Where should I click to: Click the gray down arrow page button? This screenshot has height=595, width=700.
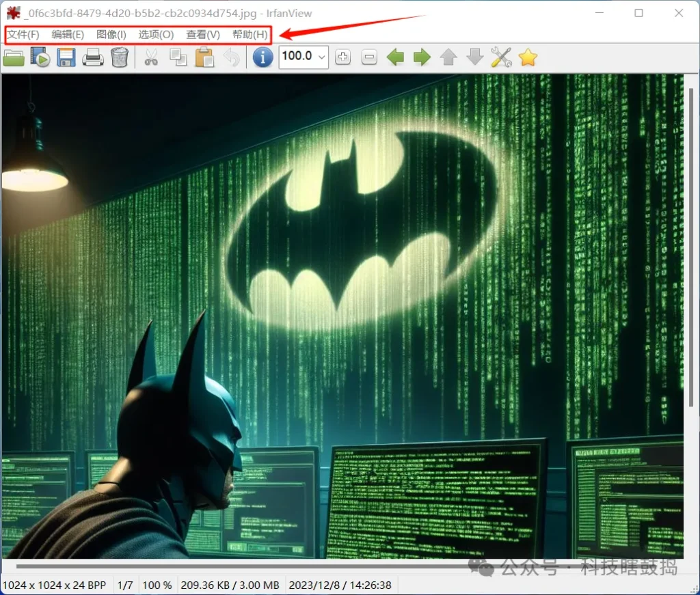(x=475, y=57)
